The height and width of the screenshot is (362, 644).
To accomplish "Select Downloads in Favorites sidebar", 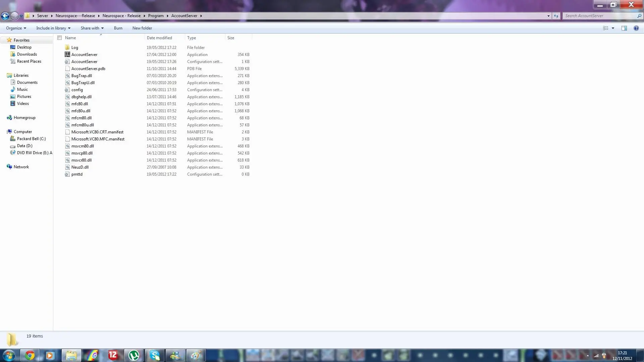I will pyautogui.click(x=27, y=54).
